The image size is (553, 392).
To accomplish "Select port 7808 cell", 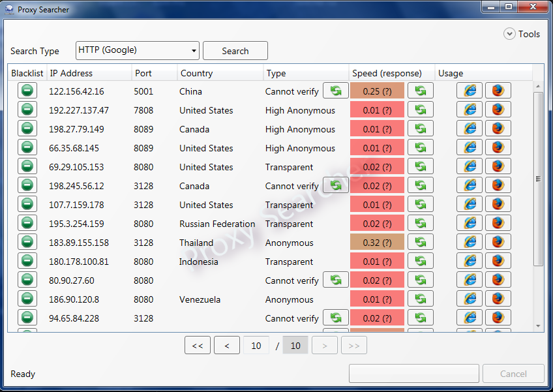I will [x=143, y=110].
